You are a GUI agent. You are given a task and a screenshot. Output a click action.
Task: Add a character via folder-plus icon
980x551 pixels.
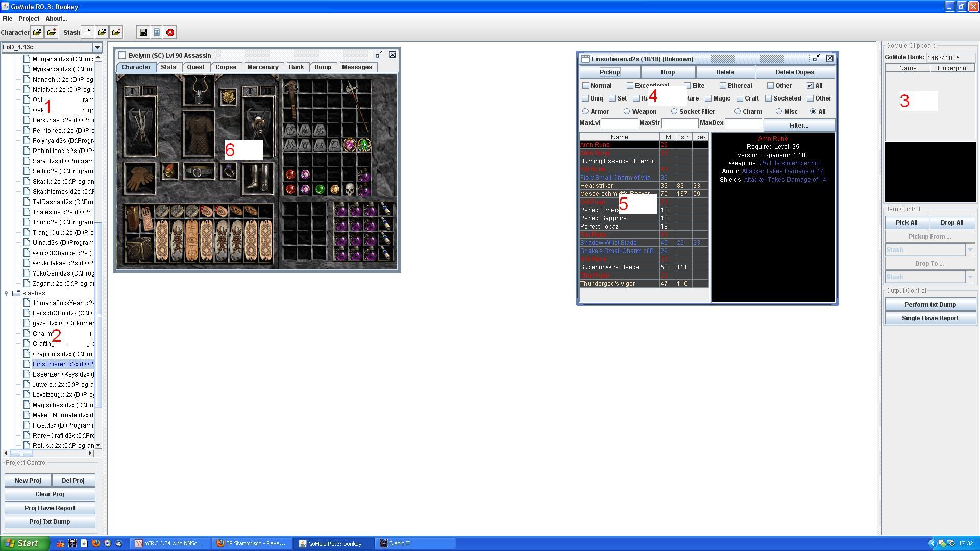[52, 32]
